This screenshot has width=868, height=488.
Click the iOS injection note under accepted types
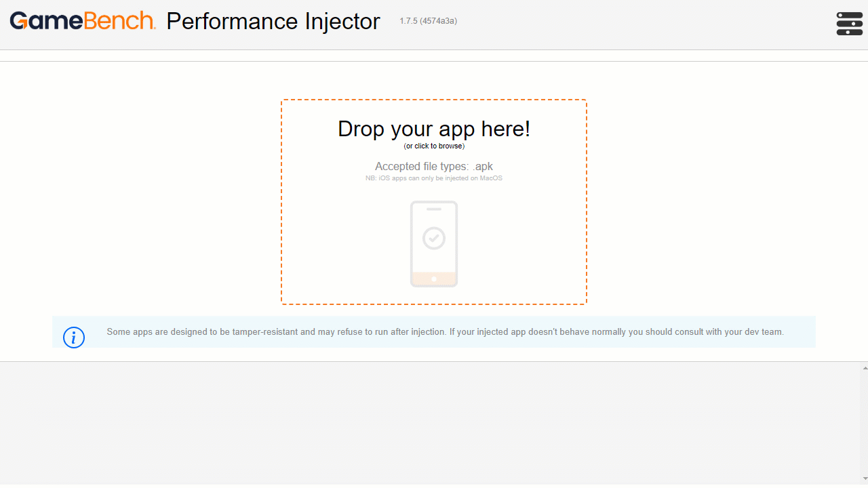[x=434, y=178]
